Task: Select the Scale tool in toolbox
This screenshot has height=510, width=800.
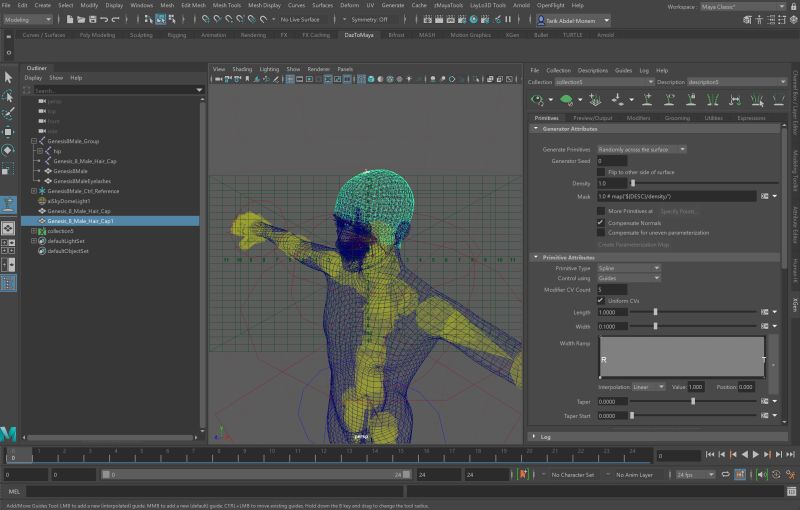Action: (8, 169)
